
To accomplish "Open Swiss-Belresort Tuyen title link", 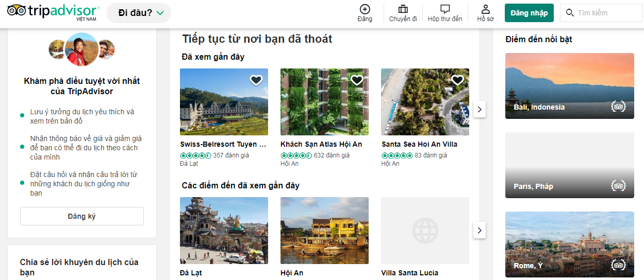I will click(x=223, y=144).
